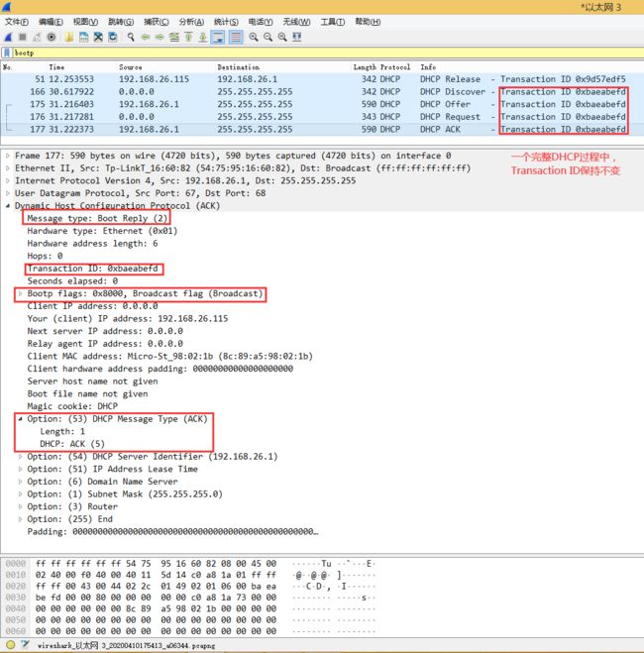The height and width of the screenshot is (653, 644).
Task: Open the 编辑(E) menu
Action: (x=51, y=22)
